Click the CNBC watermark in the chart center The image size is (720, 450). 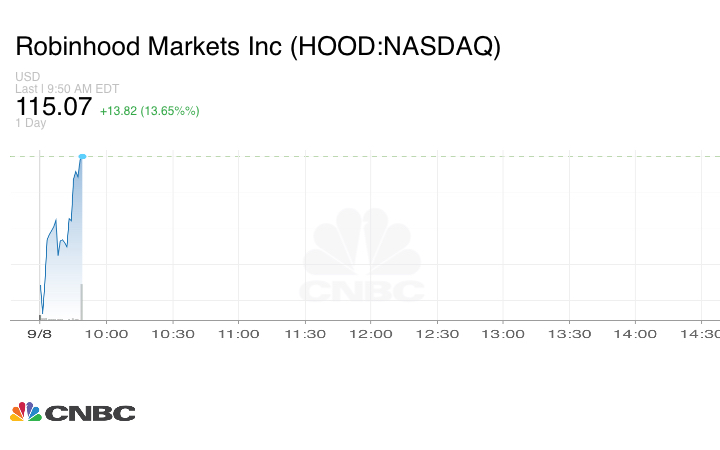pos(362,258)
